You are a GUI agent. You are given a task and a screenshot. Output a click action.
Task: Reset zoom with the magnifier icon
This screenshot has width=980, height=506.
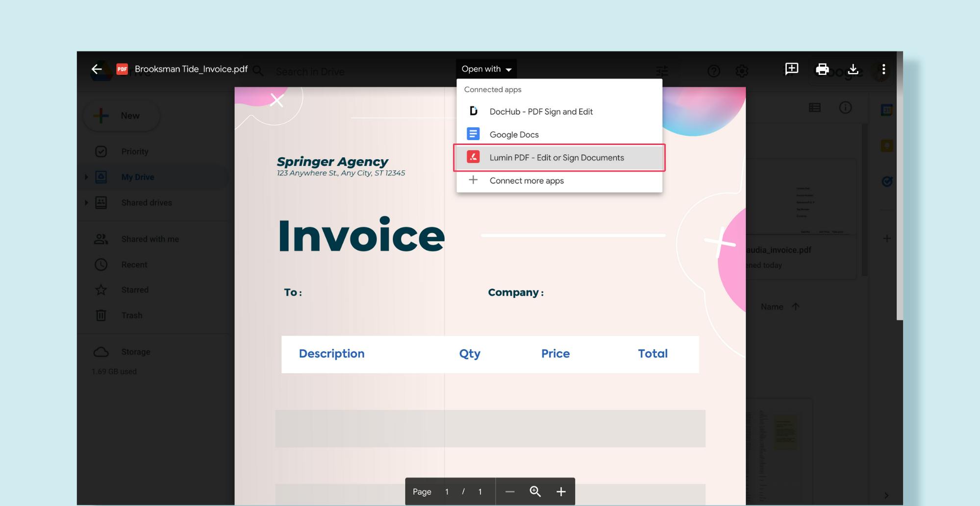[x=535, y=491]
